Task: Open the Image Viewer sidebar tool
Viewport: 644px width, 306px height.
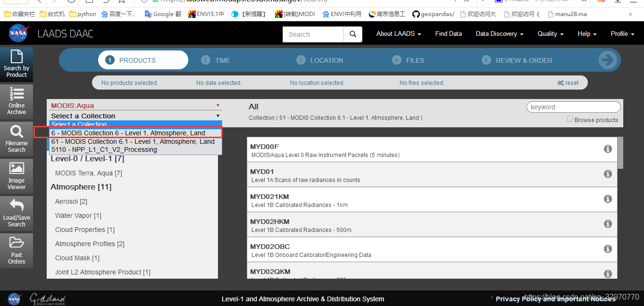Action: (x=17, y=176)
